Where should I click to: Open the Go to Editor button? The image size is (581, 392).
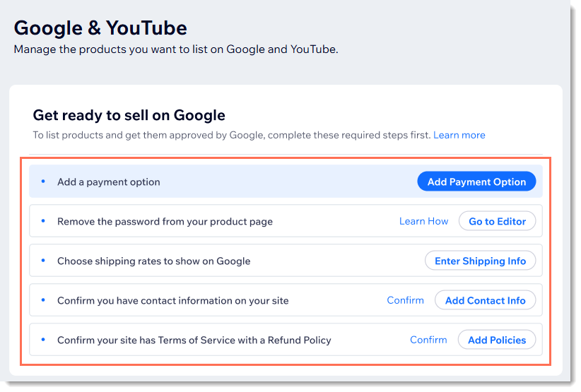(x=497, y=221)
